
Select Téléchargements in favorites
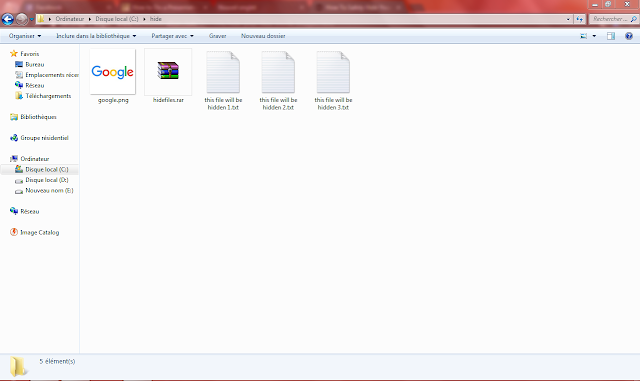pos(48,96)
